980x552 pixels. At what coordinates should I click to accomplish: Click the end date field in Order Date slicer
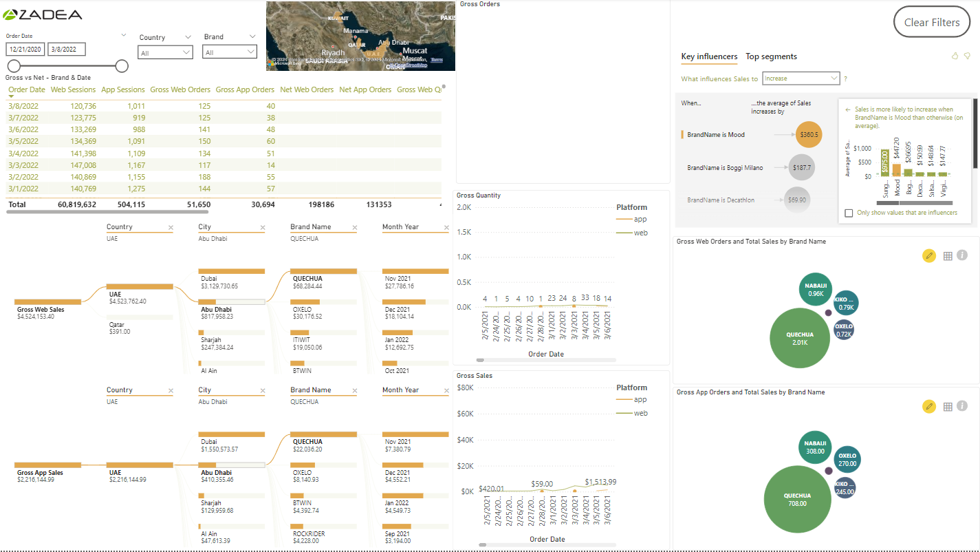click(x=67, y=49)
